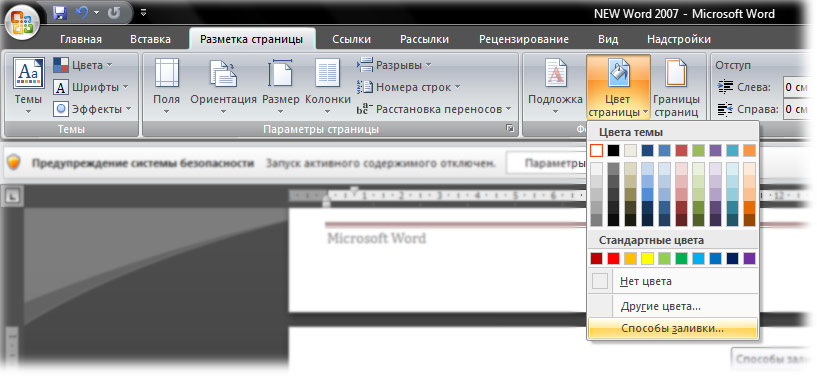Pick the white theme color swatch
This screenshot has width=817, height=376.
pos(597,151)
